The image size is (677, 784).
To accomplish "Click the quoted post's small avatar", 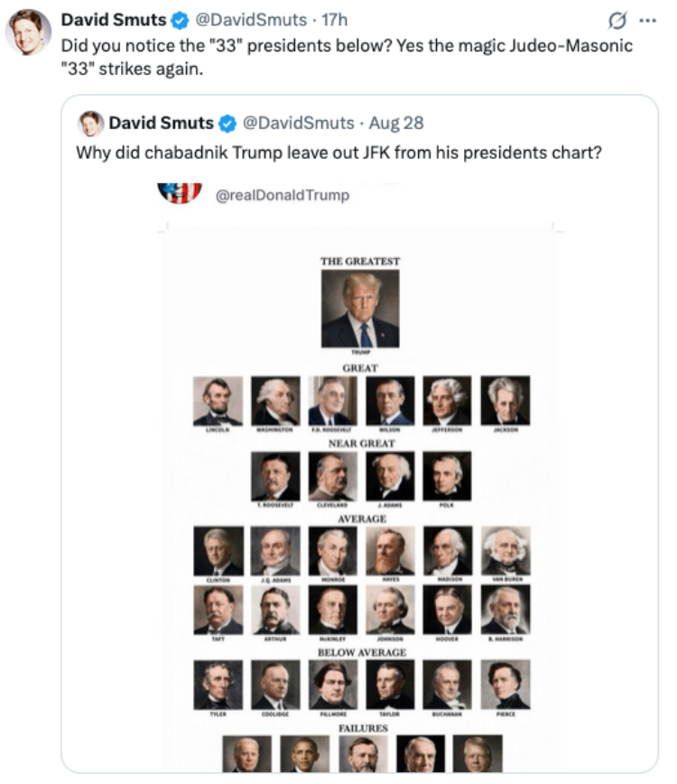I will tap(90, 124).
